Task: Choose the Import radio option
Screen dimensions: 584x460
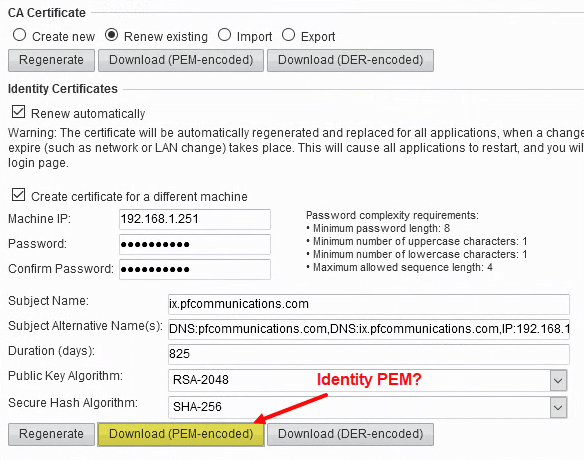Action: [x=224, y=35]
